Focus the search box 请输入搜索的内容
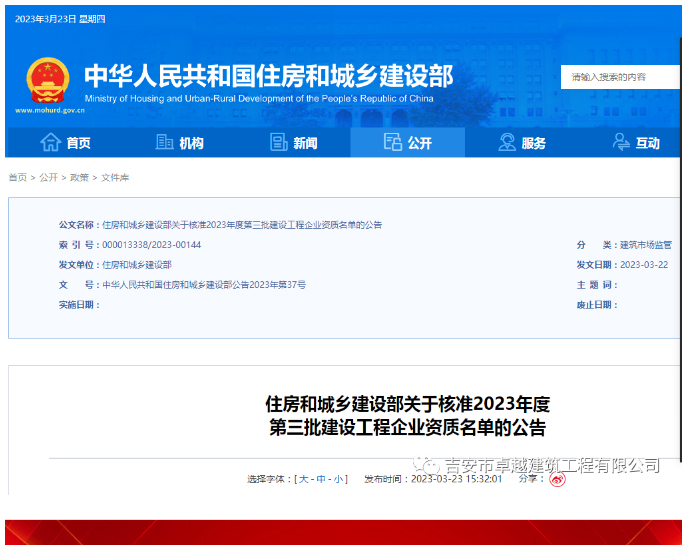This screenshot has height=545, width=686. (620, 77)
